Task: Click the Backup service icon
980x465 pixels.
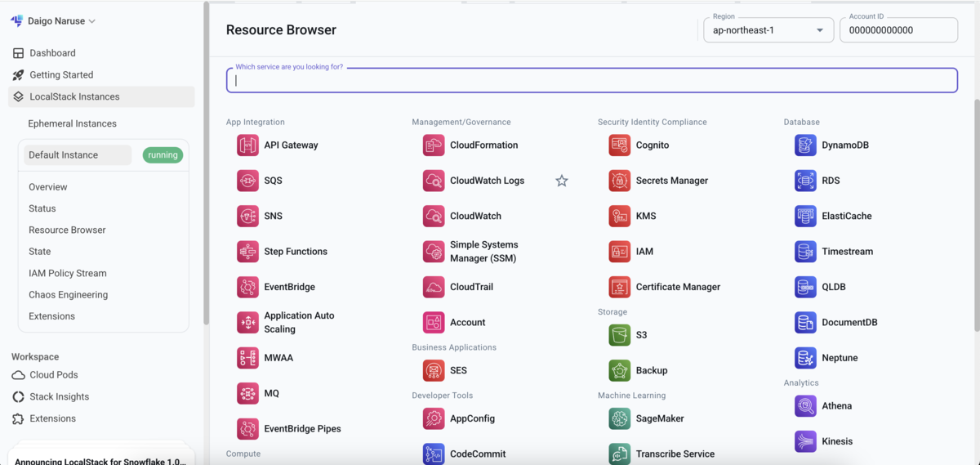Action: click(x=620, y=370)
